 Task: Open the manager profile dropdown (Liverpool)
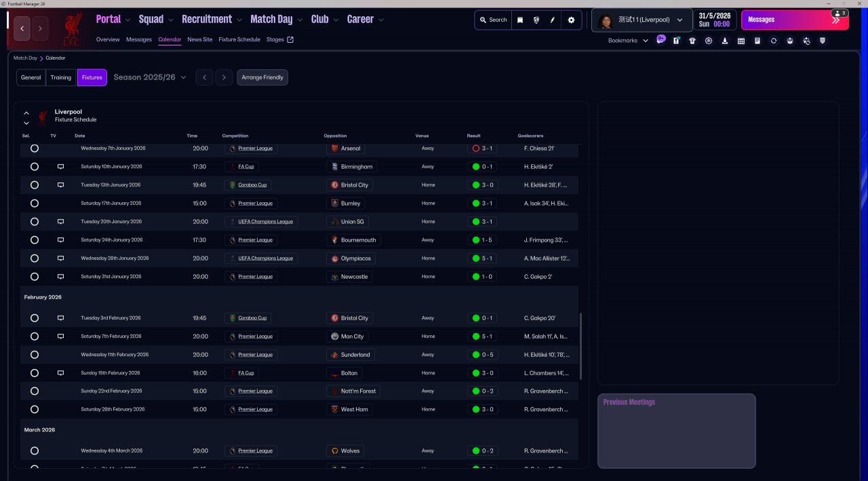[642, 20]
